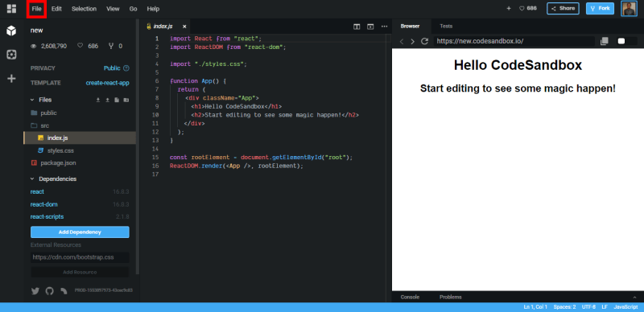Open preview in new window icon
The image size is (644, 312).
pos(605,41)
